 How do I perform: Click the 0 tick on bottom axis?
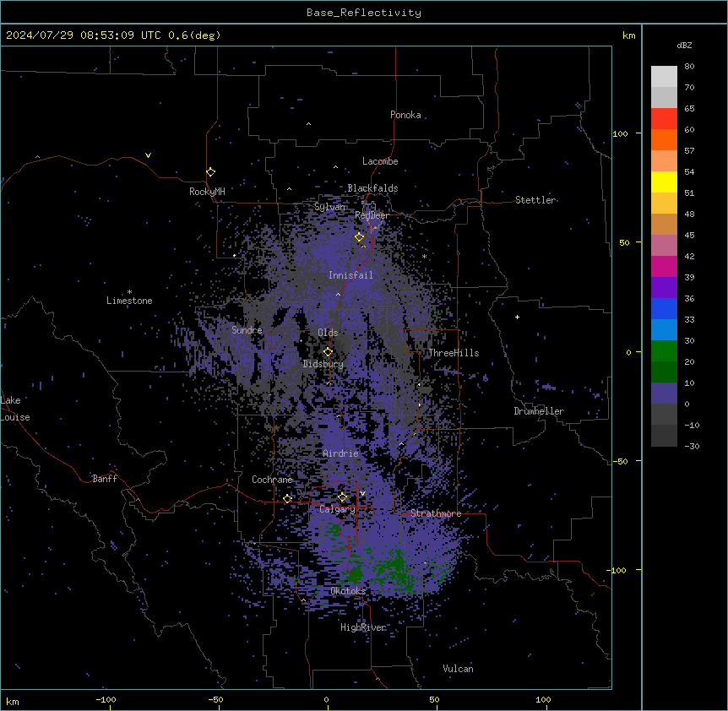pyautogui.click(x=326, y=699)
